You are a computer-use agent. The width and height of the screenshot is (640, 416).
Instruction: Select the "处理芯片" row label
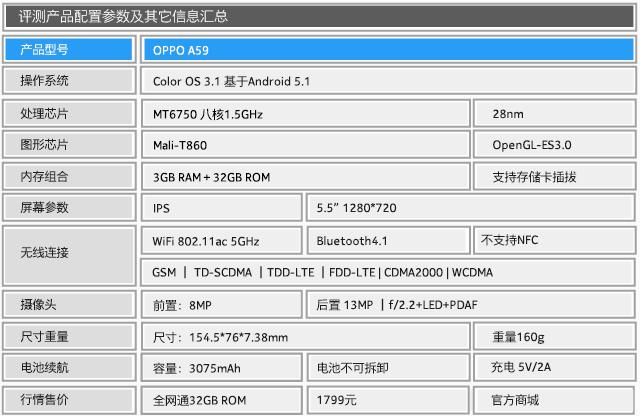[69, 113]
